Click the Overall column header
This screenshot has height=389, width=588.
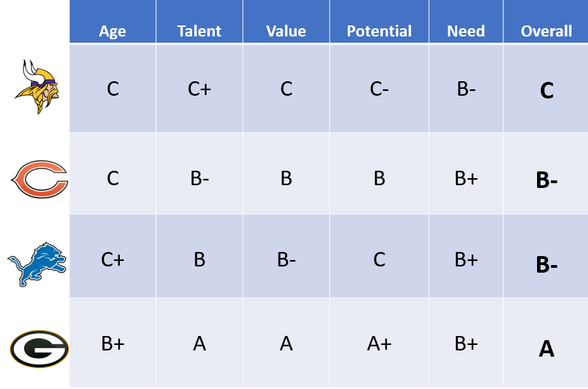point(547,31)
